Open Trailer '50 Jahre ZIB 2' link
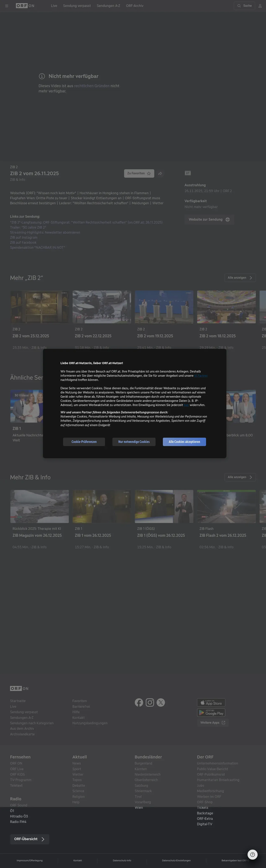This screenshot has width=266, height=868. [x=28, y=228]
